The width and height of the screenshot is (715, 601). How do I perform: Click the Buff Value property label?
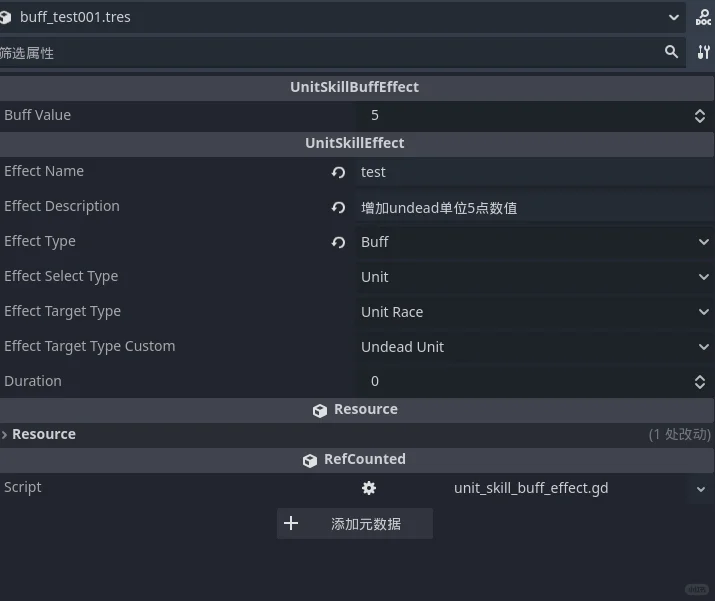click(38, 115)
